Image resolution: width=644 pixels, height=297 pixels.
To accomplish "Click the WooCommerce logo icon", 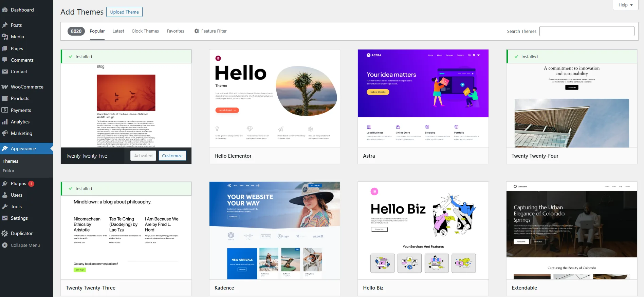I will pos(5,87).
